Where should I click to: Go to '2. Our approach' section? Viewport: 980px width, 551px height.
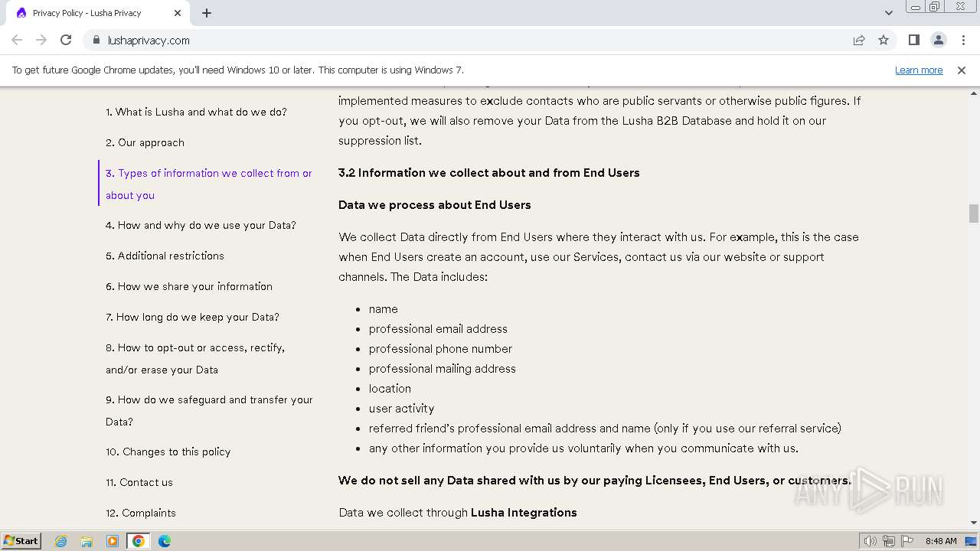[x=145, y=142]
